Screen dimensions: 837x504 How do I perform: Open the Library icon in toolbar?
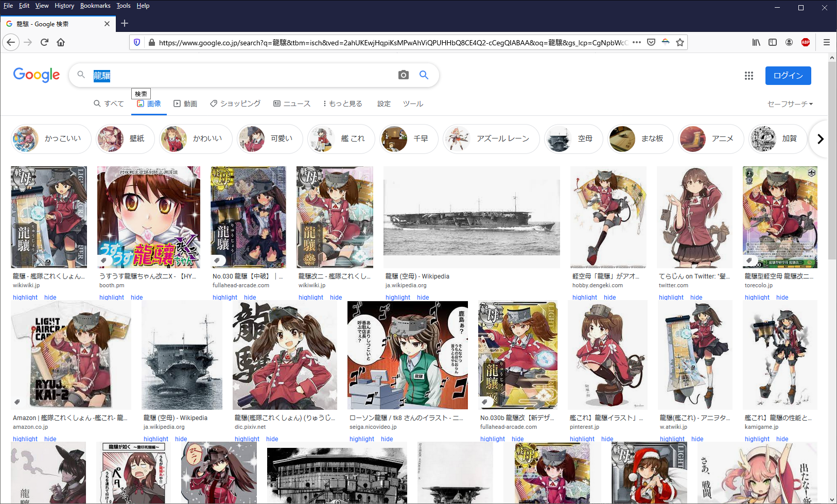click(x=756, y=42)
